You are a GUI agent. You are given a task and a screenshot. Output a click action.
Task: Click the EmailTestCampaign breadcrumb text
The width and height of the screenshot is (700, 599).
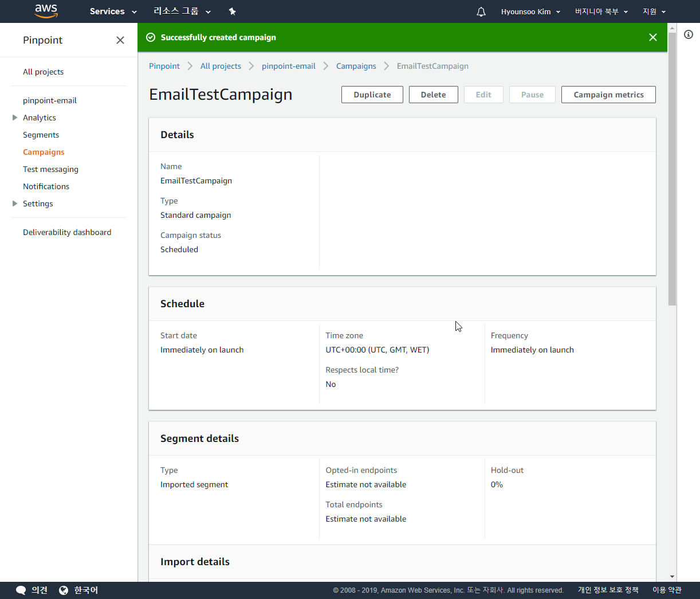pos(432,66)
